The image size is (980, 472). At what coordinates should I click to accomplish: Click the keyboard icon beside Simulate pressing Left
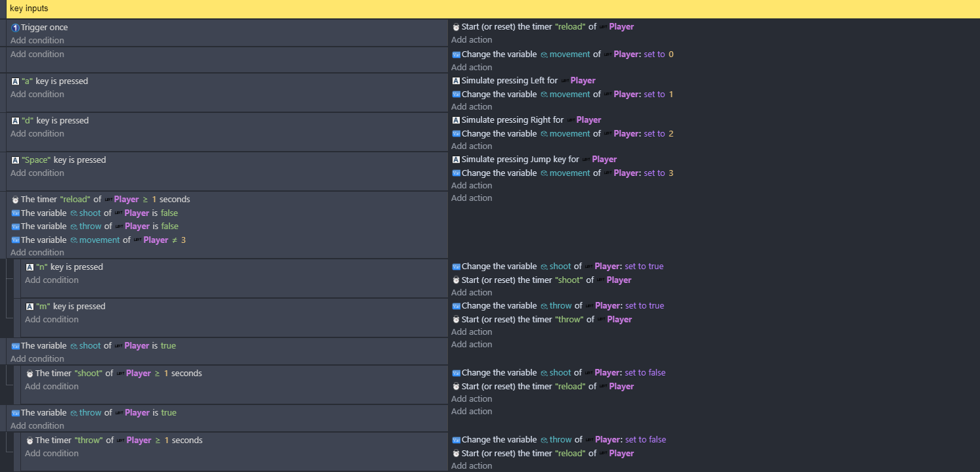click(x=456, y=81)
